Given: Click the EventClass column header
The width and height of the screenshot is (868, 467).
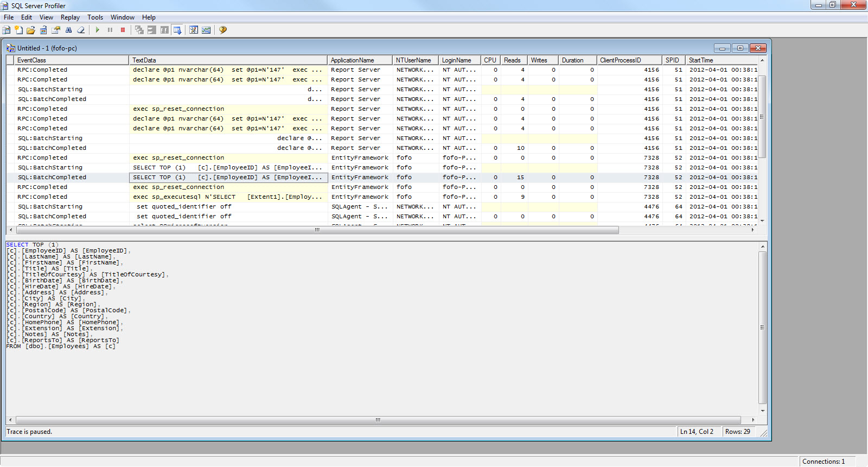Looking at the screenshot, I should (72, 60).
